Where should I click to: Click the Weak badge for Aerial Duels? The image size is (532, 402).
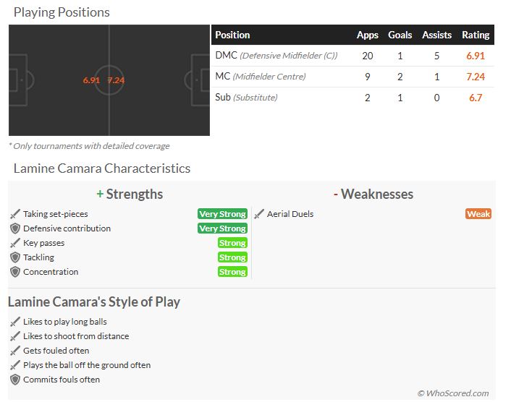[x=478, y=214]
